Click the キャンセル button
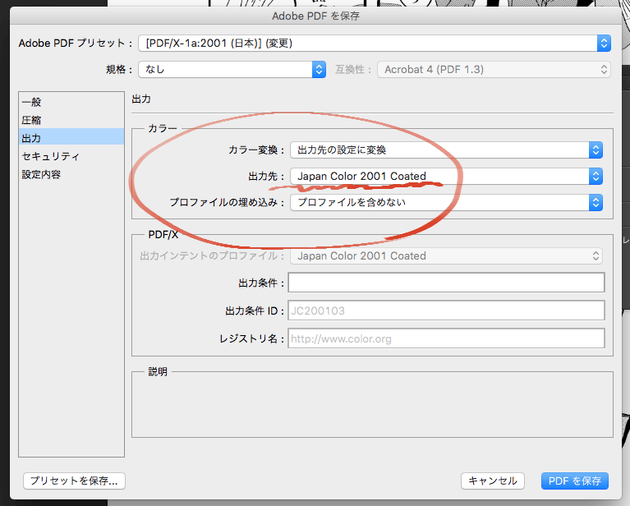 coord(493,481)
